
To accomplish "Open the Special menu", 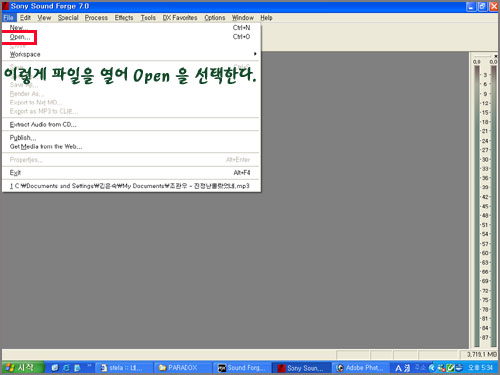I will point(68,18).
